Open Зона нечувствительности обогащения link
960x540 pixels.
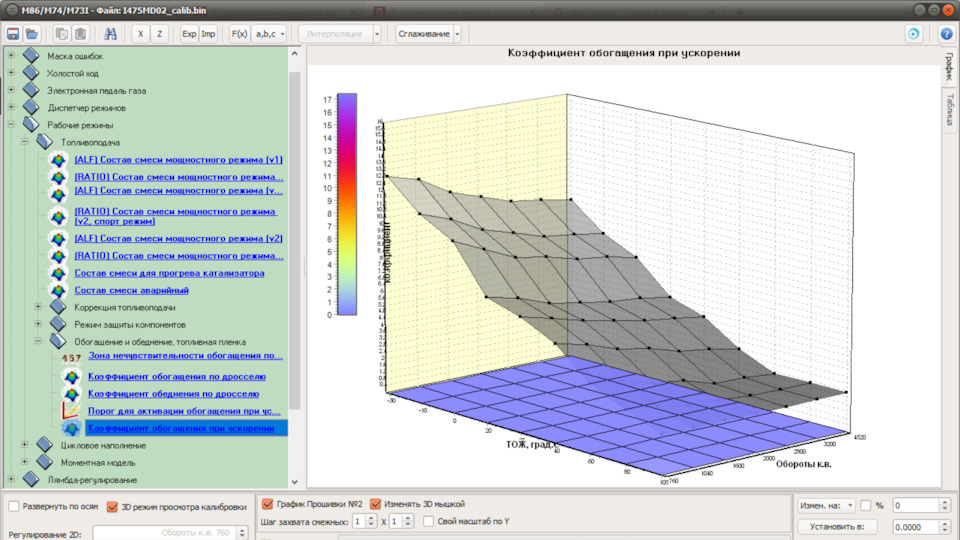click(185, 355)
